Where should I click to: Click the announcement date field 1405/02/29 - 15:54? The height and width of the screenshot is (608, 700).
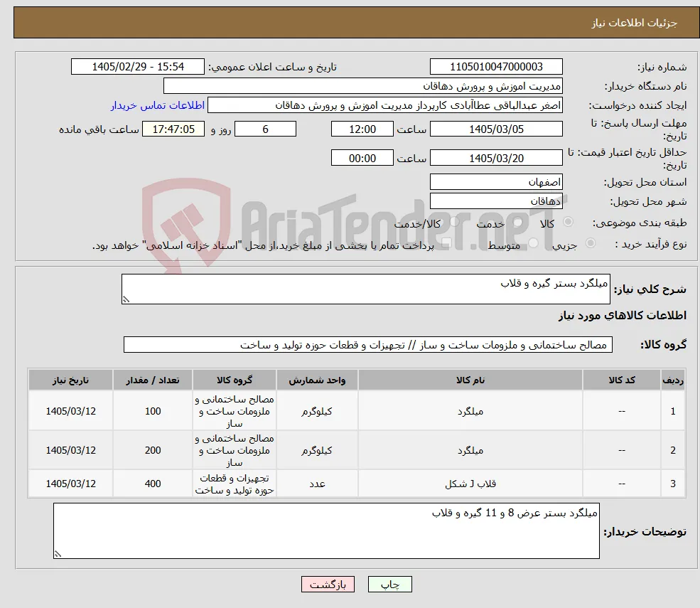point(137,67)
